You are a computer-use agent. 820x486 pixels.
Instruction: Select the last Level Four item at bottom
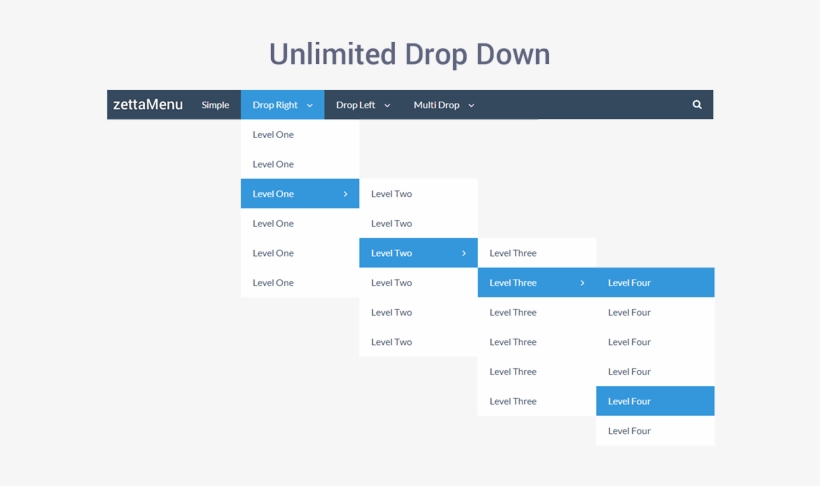point(629,431)
